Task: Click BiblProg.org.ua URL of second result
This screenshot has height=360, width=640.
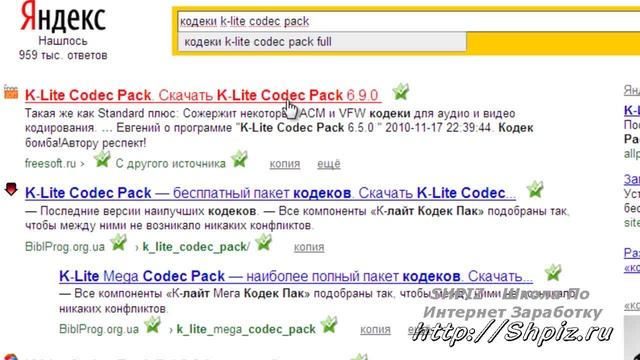Action: tap(65, 247)
